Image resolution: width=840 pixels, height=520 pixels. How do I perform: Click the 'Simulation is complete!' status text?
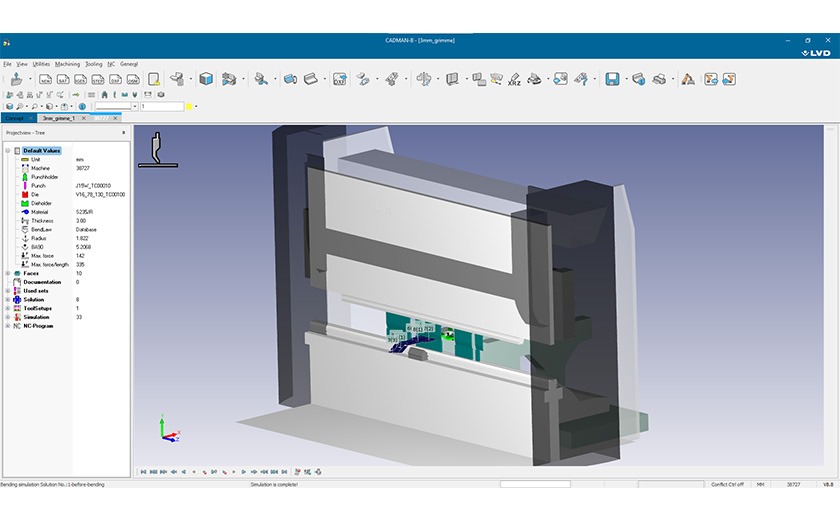point(274,484)
